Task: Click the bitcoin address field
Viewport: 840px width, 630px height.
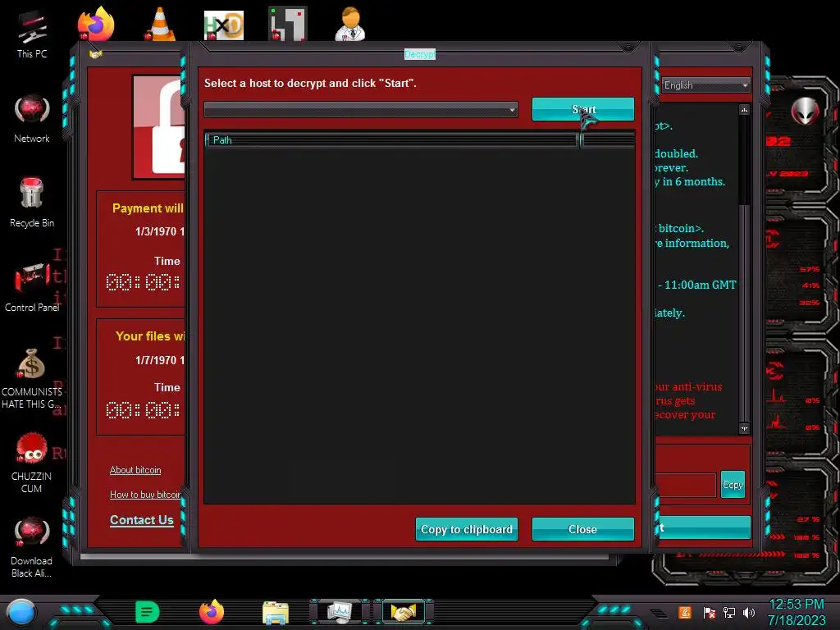Action: click(x=686, y=485)
